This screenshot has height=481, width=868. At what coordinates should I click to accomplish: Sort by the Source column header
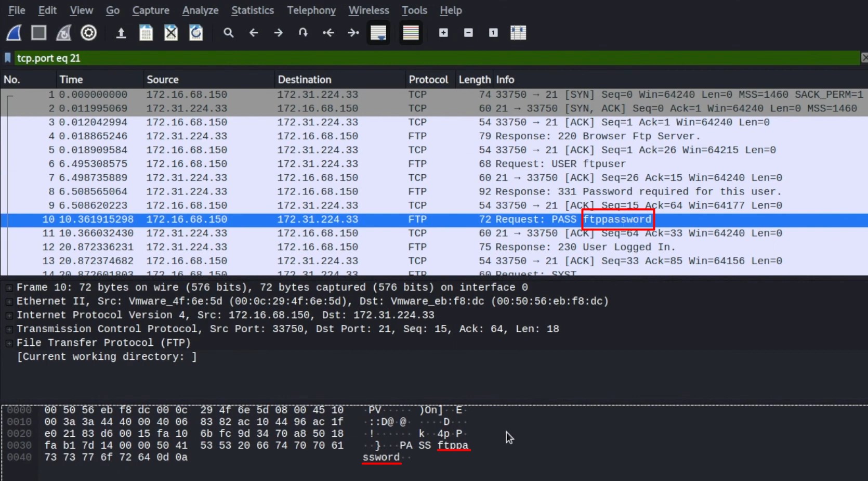coord(209,80)
